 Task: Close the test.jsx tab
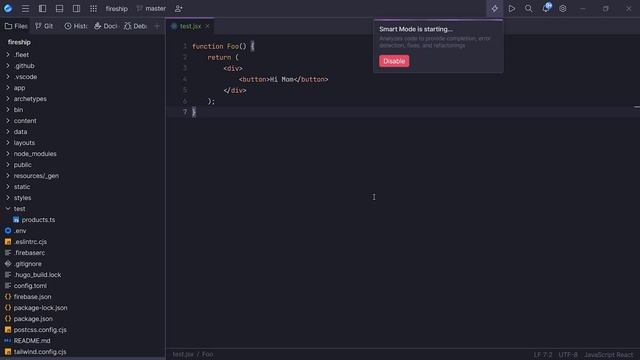click(207, 26)
